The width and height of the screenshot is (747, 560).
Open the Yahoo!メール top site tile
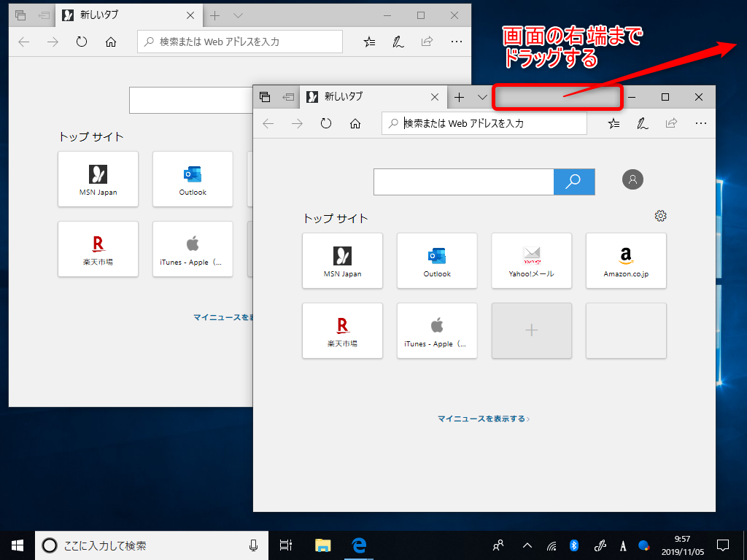coord(531,261)
